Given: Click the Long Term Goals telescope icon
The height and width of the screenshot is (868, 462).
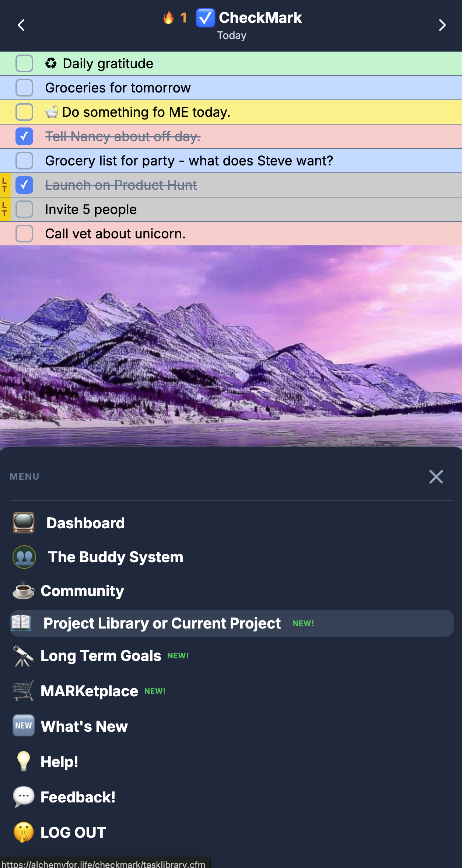Looking at the screenshot, I should pos(23,656).
